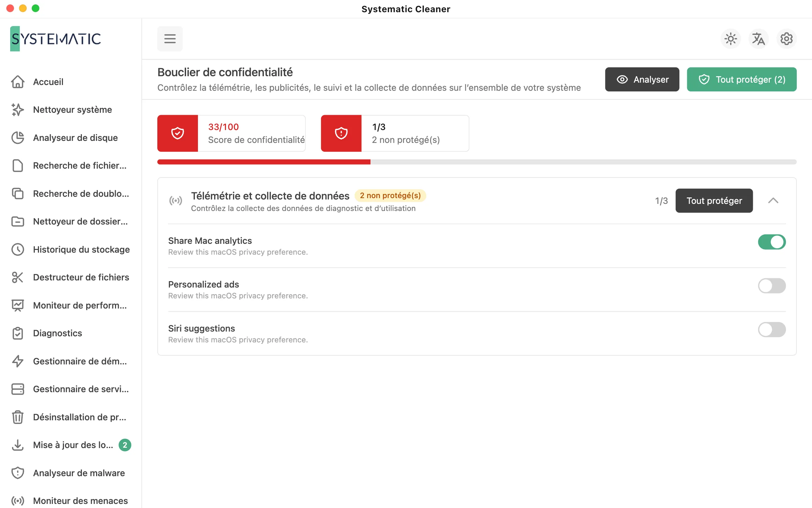Open Désinstallation de pr... trash icon
Screen dimensions: 812x508
click(18, 417)
